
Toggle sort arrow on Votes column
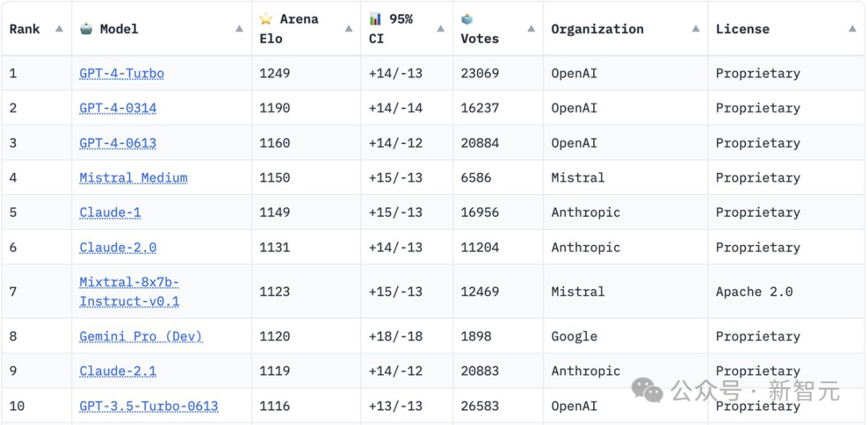tap(530, 29)
